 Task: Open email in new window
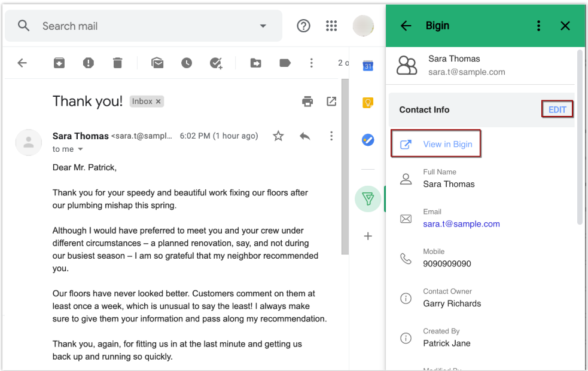(x=331, y=101)
